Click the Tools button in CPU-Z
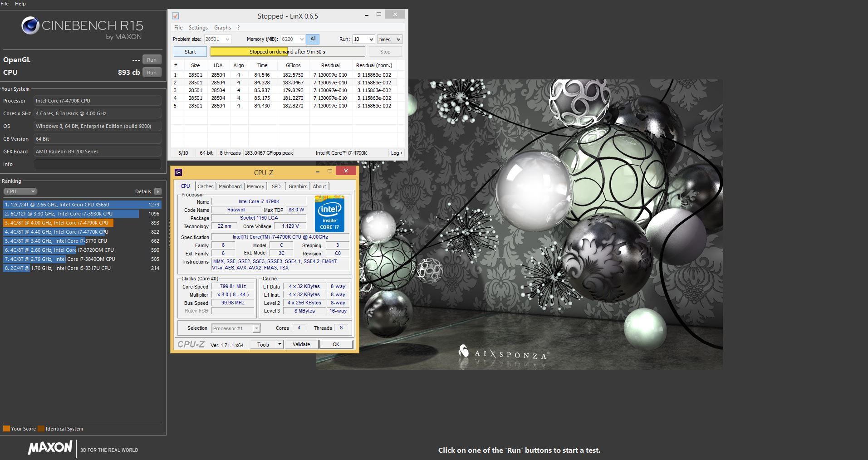The width and height of the screenshot is (868, 460). pyautogui.click(x=263, y=344)
